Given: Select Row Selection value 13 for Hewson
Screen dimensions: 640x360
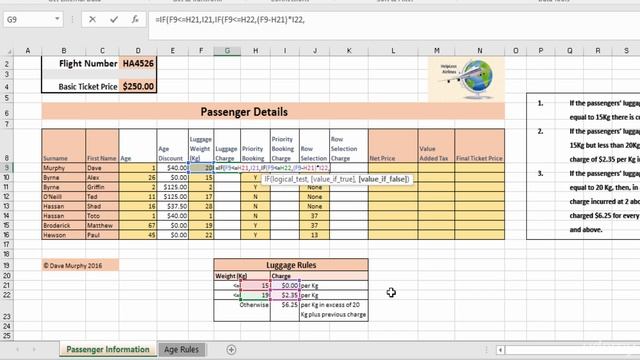Looking at the screenshot, I should pyautogui.click(x=314, y=235).
